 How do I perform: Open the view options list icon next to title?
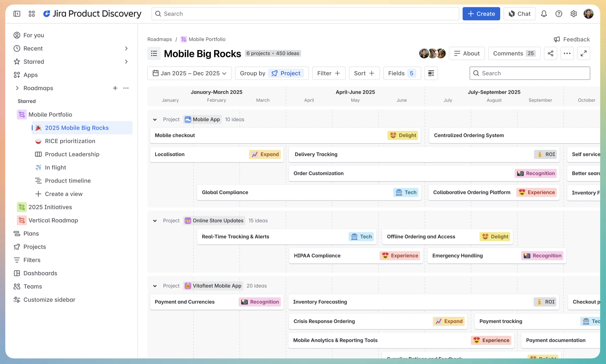(154, 53)
